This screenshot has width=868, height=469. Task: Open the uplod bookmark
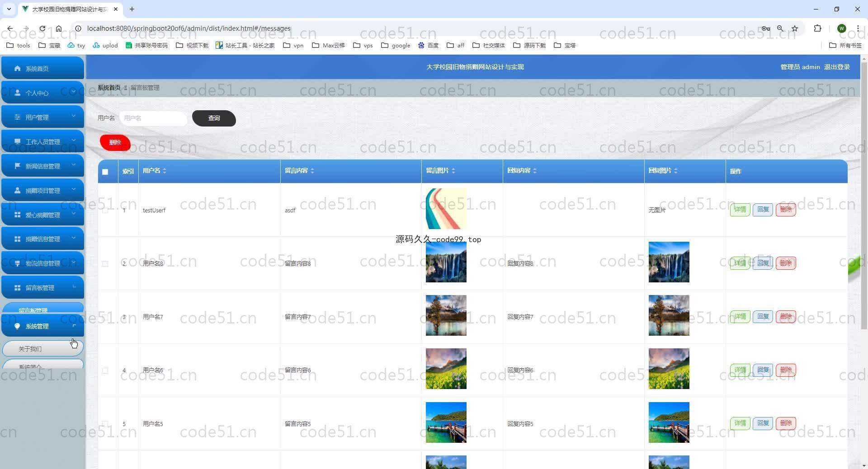coord(105,45)
